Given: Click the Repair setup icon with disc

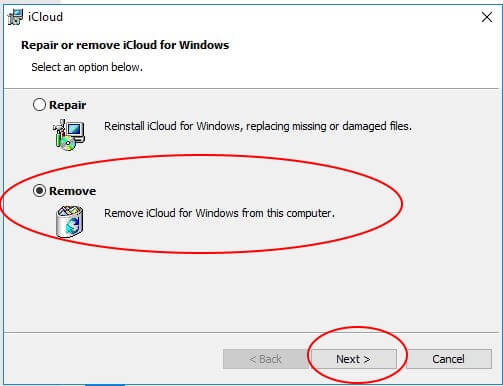Looking at the screenshot, I should click(69, 135).
